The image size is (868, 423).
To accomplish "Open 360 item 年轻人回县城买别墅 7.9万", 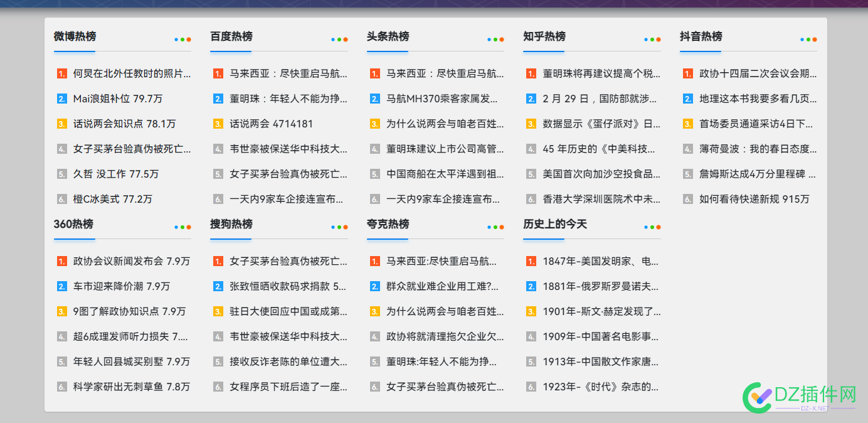I will (132, 361).
